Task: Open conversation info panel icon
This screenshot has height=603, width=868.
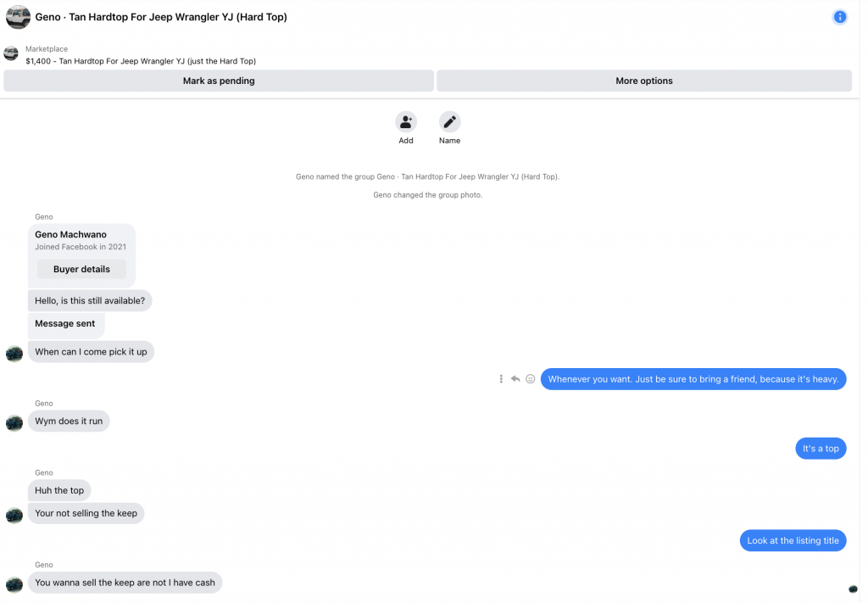Action: (x=840, y=17)
